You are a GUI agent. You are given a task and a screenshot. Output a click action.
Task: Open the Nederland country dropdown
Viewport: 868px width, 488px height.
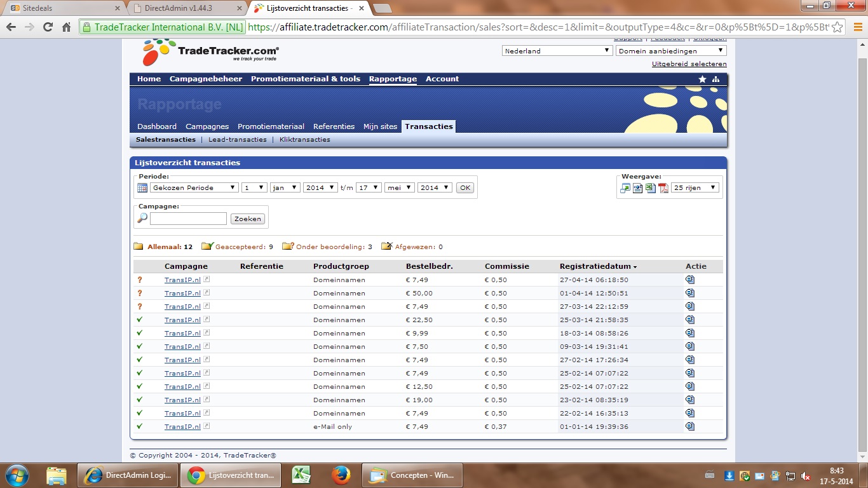point(557,51)
